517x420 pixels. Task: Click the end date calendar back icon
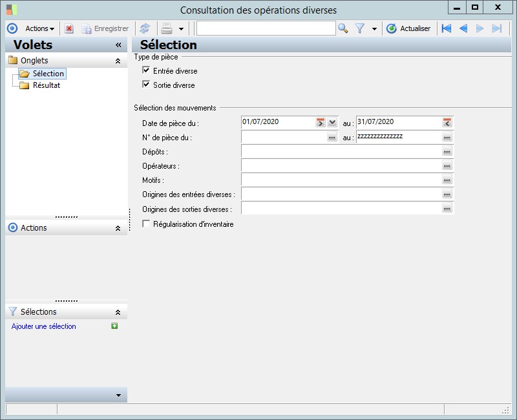point(447,123)
